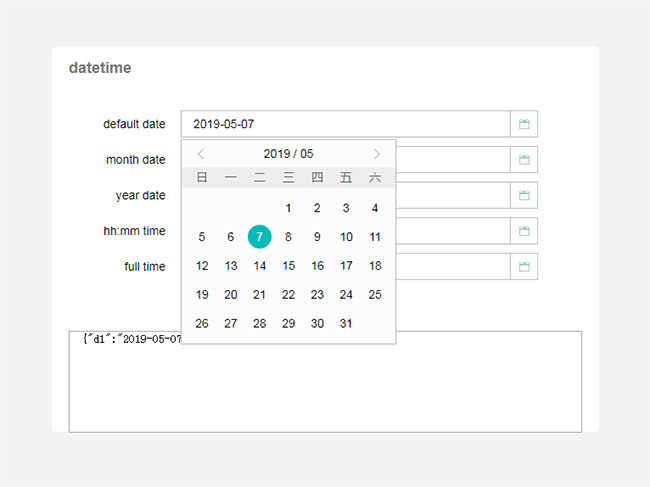Viewport: 650px width, 487px height.
Task: Click the JSON output text area
Action: (x=324, y=390)
